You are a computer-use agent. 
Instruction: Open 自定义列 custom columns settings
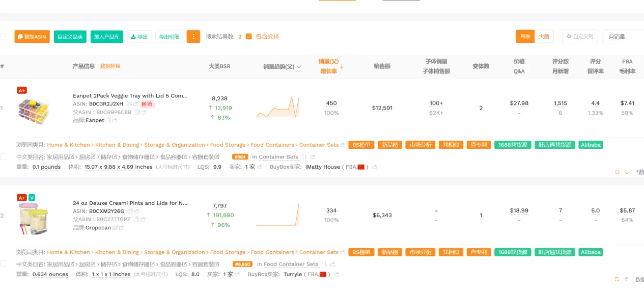pos(580,37)
